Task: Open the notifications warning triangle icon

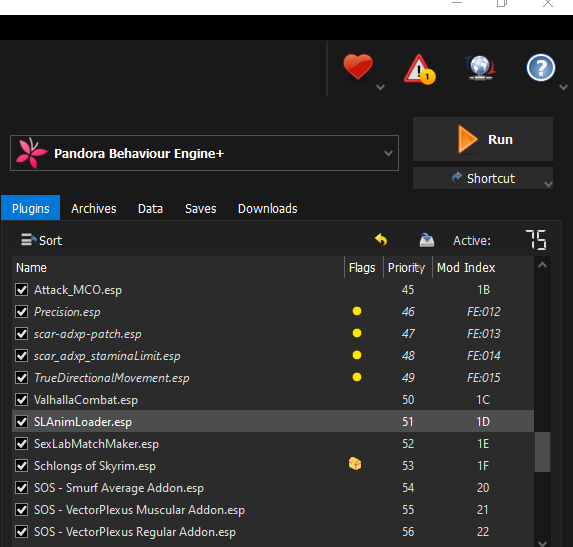Action: point(419,69)
